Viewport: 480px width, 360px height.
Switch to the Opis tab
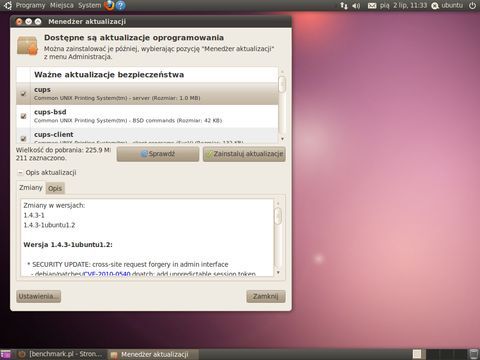[55, 188]
